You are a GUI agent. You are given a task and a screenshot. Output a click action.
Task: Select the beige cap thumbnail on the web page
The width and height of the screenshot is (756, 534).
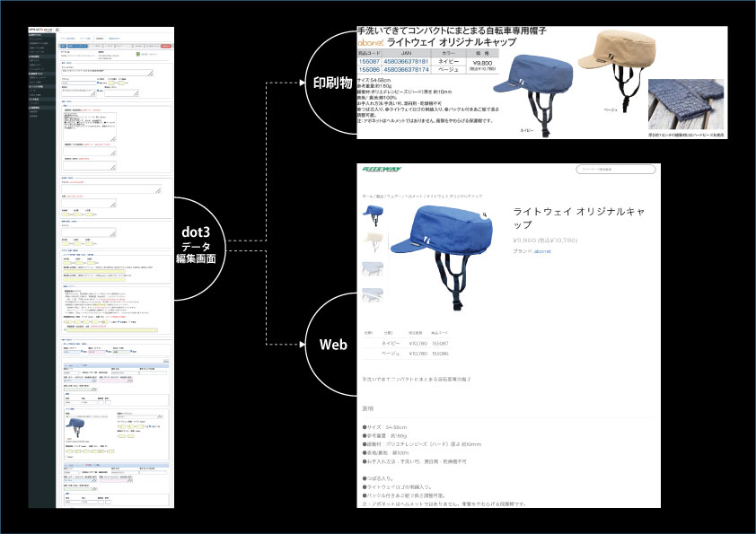[373, 242]
